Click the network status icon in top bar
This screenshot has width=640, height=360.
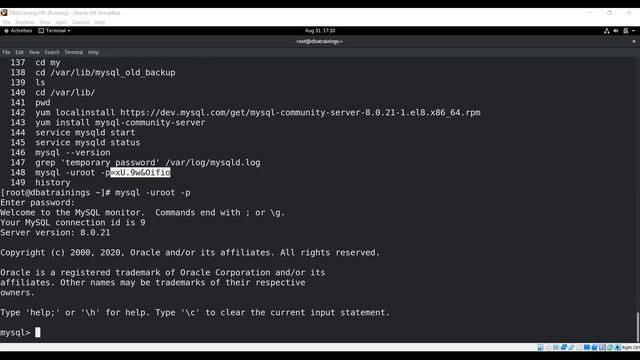point(607,31)
